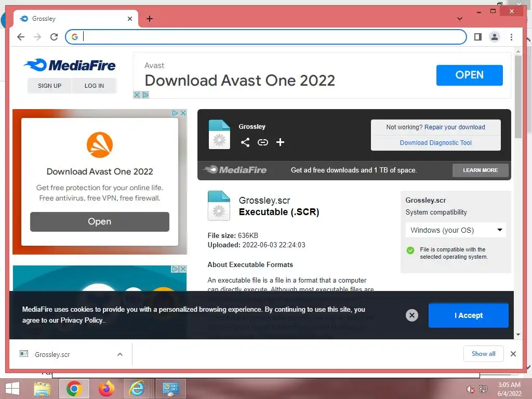This screenshot has width=532, height=399.
Task: Click the Share icon under Grossley
Action: 245,142
